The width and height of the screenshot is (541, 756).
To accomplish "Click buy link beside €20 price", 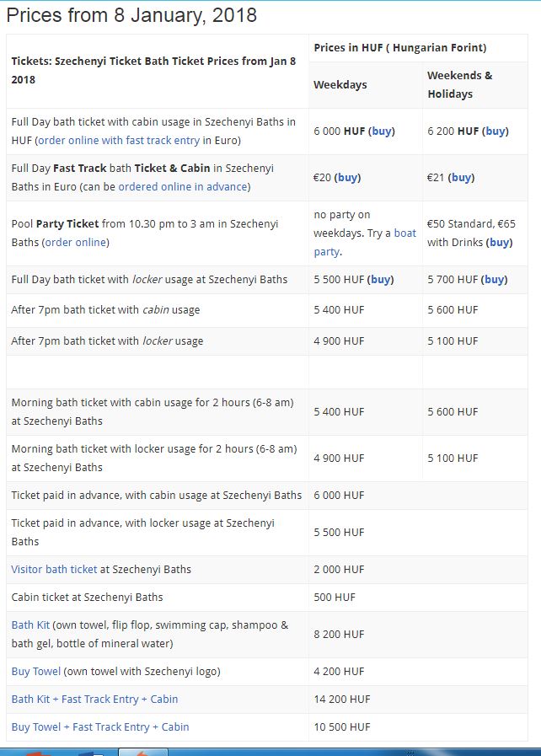I will (x=347, y=178).
